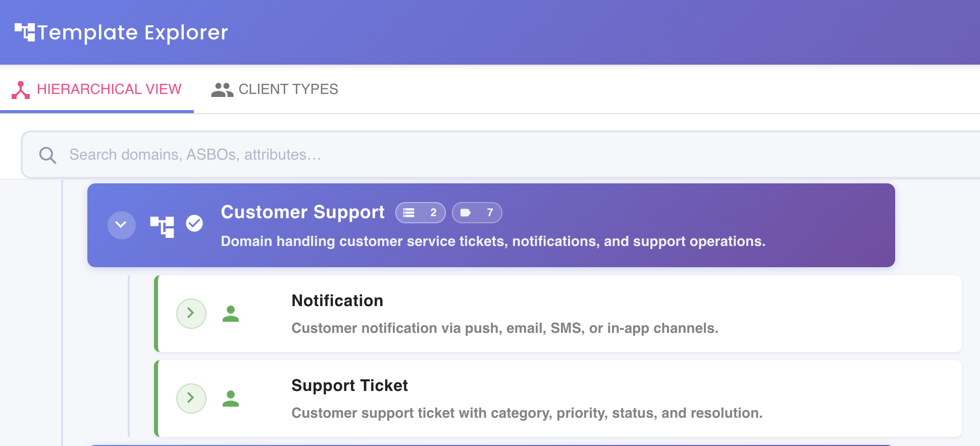Click the Template Explorer logo icon
This screenshot has width=980, height=446.
(25, 32)
